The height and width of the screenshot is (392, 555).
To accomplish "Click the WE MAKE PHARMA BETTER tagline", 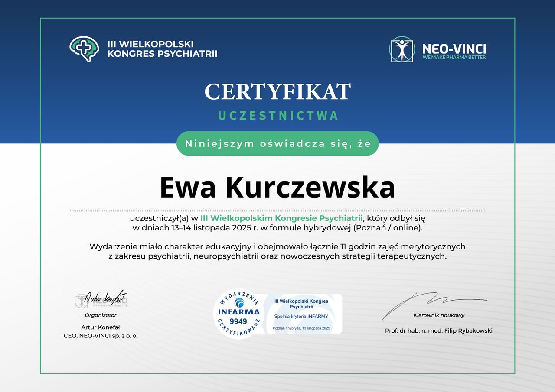I will pos(454,58).
